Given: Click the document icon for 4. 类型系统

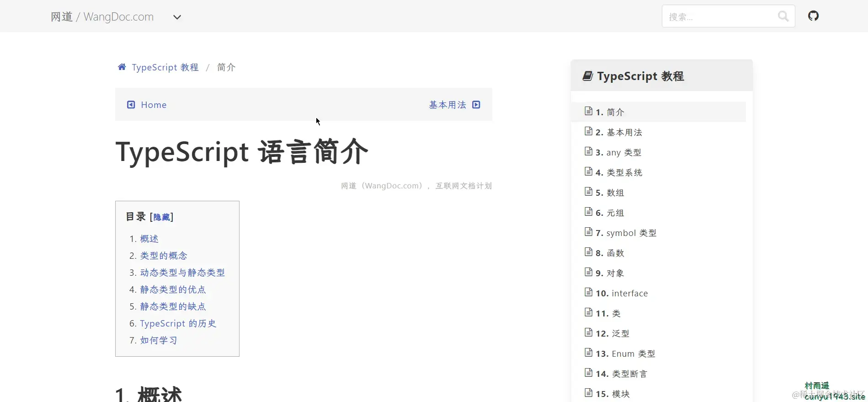Looking at the screenshot, I should point(589,172).
